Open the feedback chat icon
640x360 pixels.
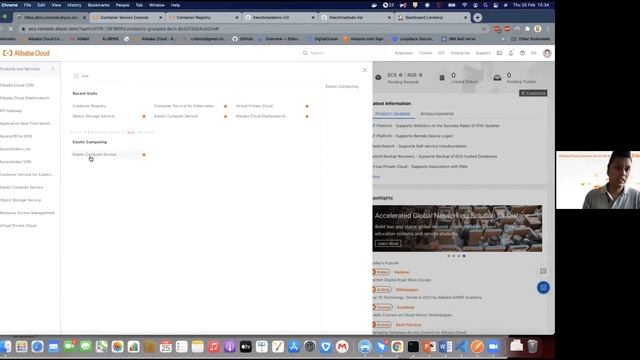pos(543,271)
